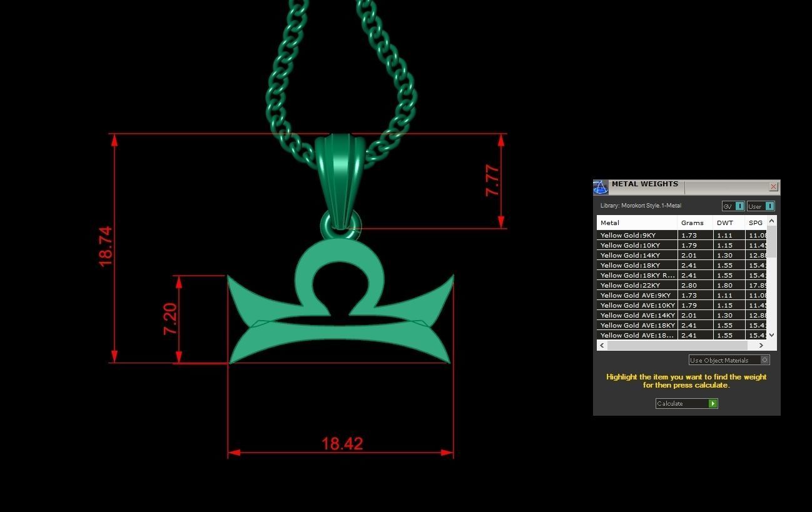Image resolution: width=812 pixels, height=512 pixels.
Task: Toggle the GV library switch
Action: coord(733,206)
